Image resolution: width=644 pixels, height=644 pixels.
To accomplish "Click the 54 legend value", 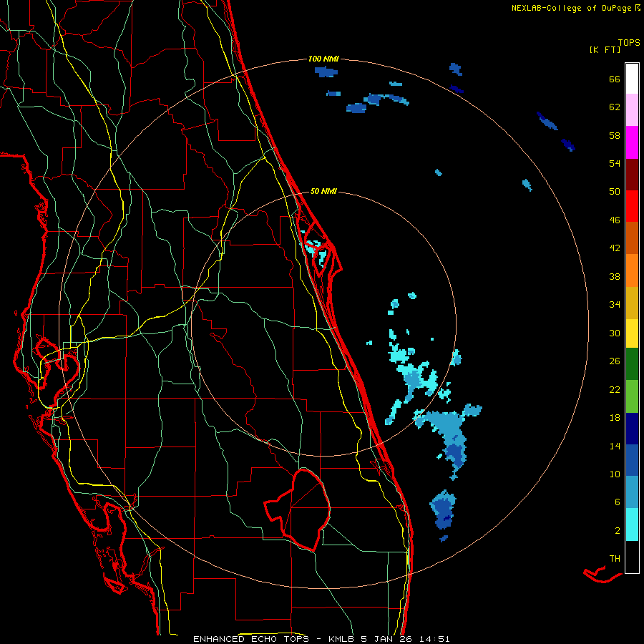I will (615, 163).
